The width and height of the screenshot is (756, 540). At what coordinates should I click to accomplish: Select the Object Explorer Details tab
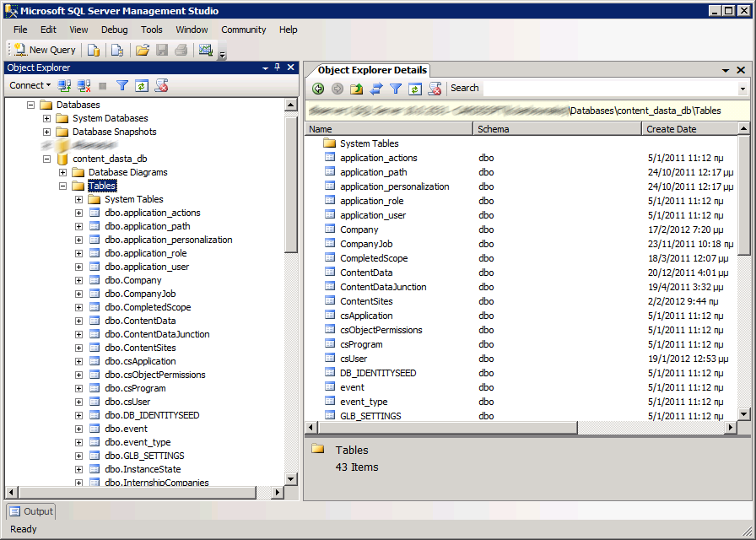[x=372, y=70]
